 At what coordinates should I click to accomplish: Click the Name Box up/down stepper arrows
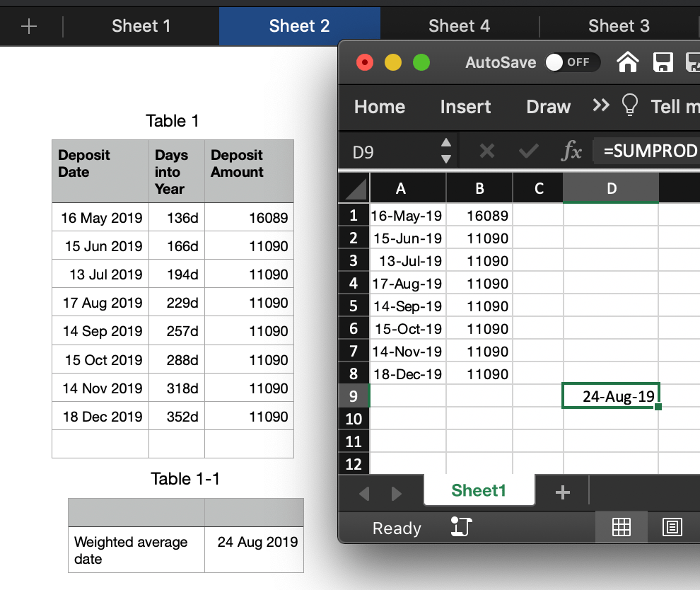click(445, 151)
